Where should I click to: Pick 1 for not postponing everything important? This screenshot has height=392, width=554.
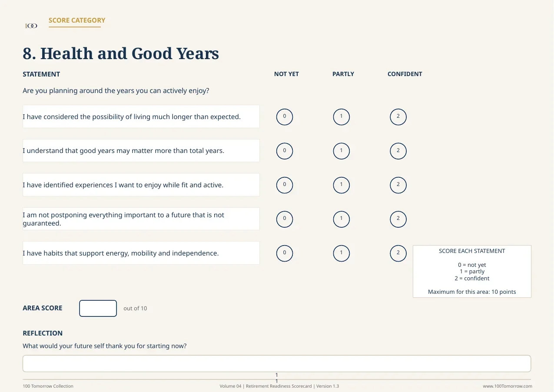point(342,219)
